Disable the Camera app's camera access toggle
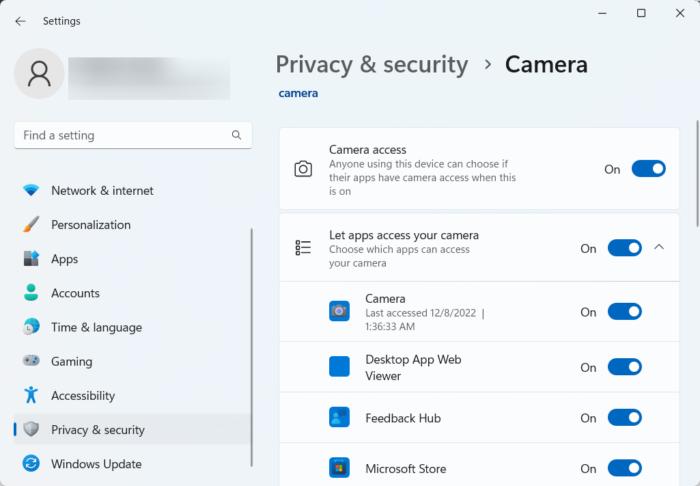The height and width of the screenshot is (486, 700). click(x=624, y=312)
